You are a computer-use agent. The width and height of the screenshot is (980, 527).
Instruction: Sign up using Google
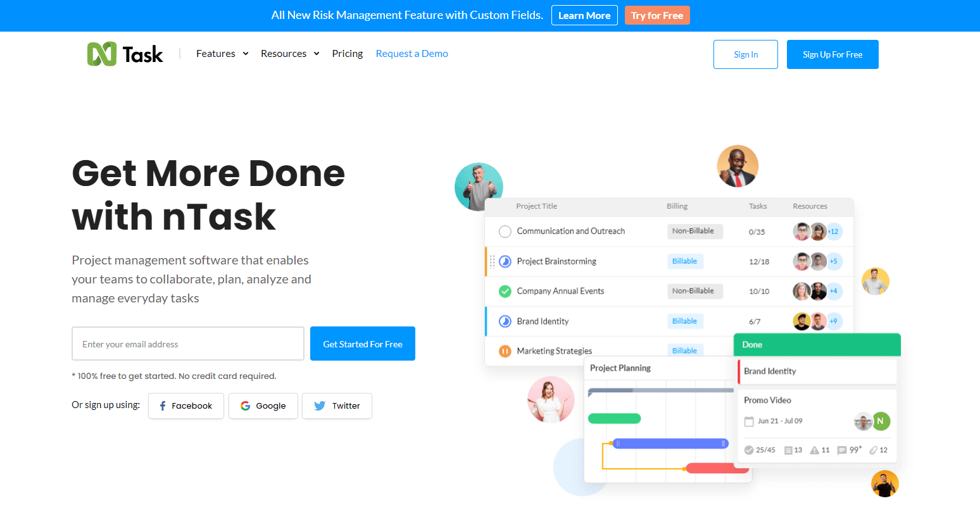click(263, 406)
